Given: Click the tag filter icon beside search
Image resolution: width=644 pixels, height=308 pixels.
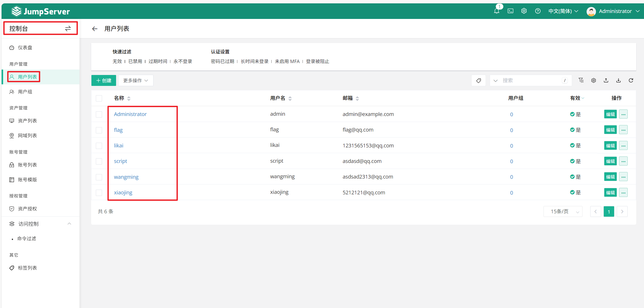Looking at the screenshot, I should click(479, 80).
